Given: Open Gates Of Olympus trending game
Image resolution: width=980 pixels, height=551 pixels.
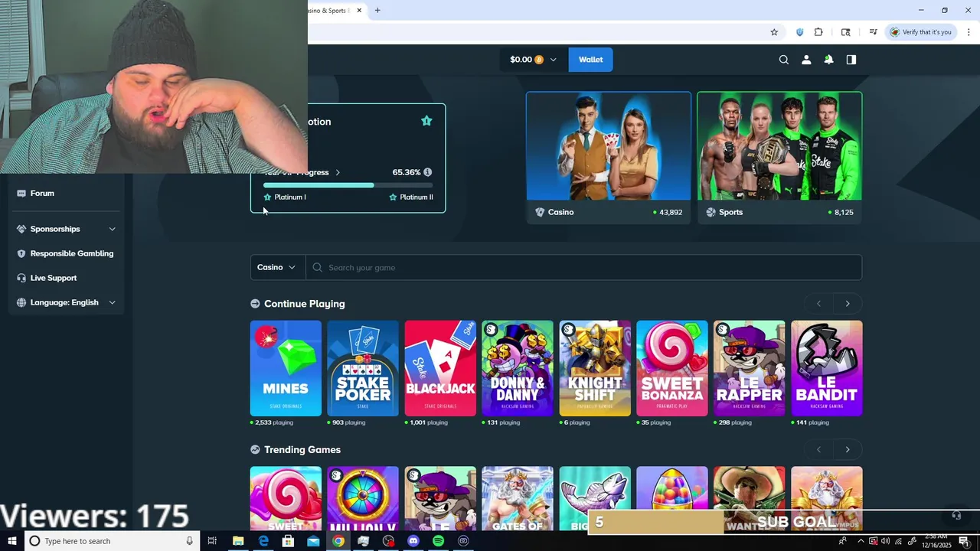Looking at the screenshot, I should point(518,498).
